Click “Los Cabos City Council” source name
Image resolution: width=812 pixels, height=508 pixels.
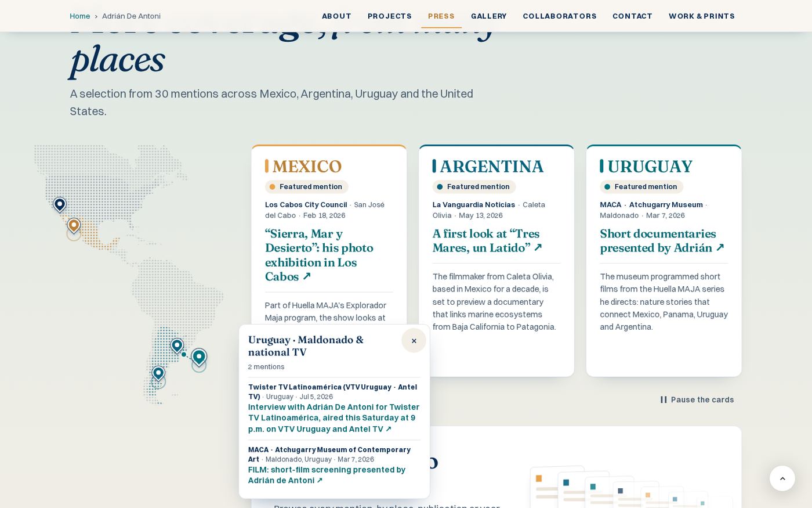pos(306,205)
